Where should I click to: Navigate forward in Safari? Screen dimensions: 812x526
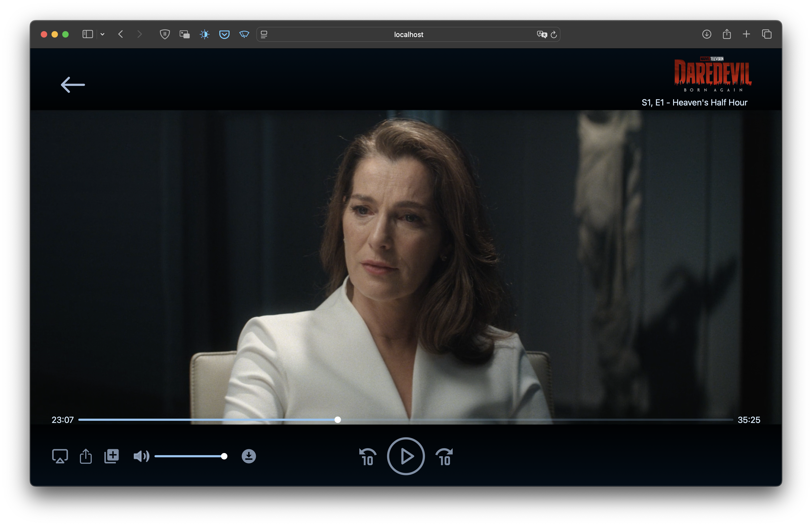point(139,34)
